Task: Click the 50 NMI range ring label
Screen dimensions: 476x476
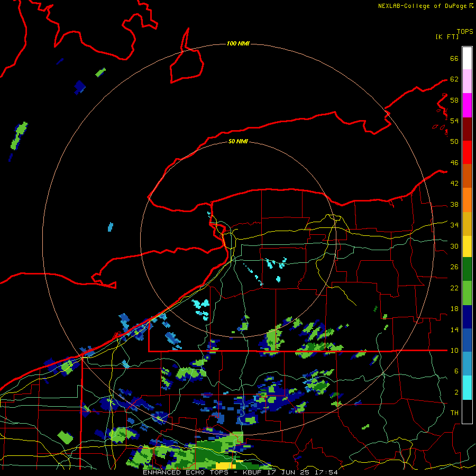Action: pos(238,141)
